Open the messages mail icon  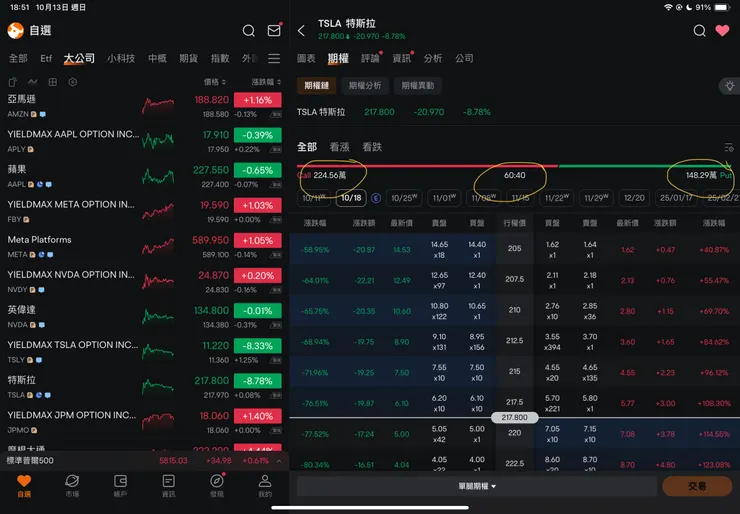[x=274, y=30]
